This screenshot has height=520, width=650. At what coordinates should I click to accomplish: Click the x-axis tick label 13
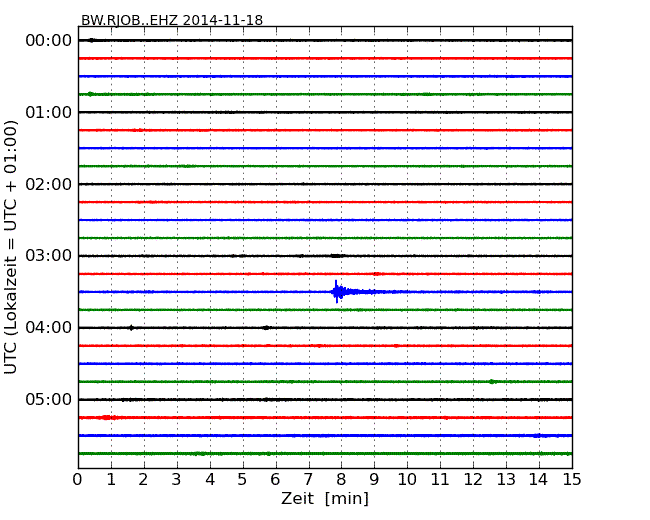[506, 480]
